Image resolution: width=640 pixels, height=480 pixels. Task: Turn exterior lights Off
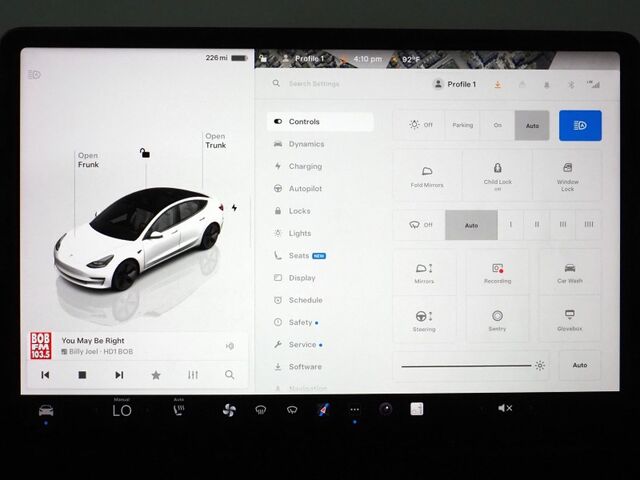point(419,125)
